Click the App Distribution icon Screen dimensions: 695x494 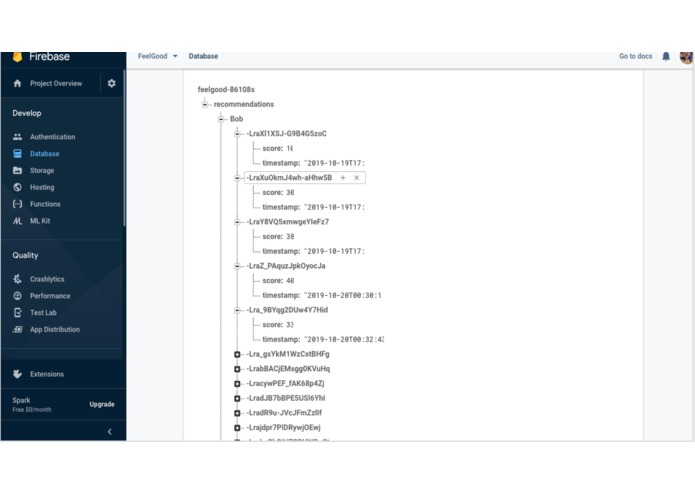(17, 330)
